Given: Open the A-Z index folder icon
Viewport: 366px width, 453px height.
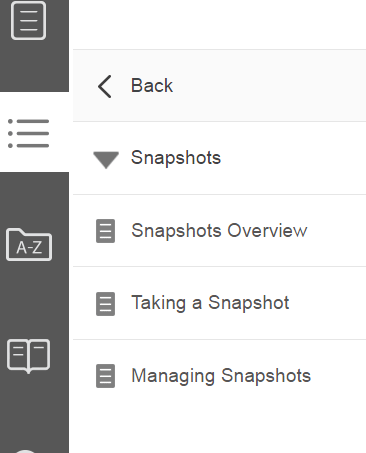Looking at the screenshot, I should 29,244.
